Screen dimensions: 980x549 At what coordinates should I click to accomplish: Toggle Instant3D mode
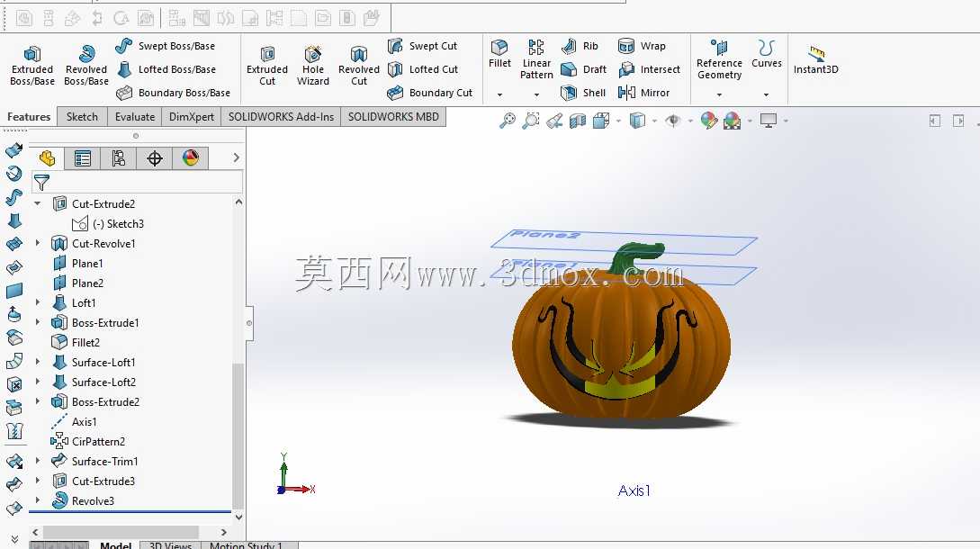[815, 60]
